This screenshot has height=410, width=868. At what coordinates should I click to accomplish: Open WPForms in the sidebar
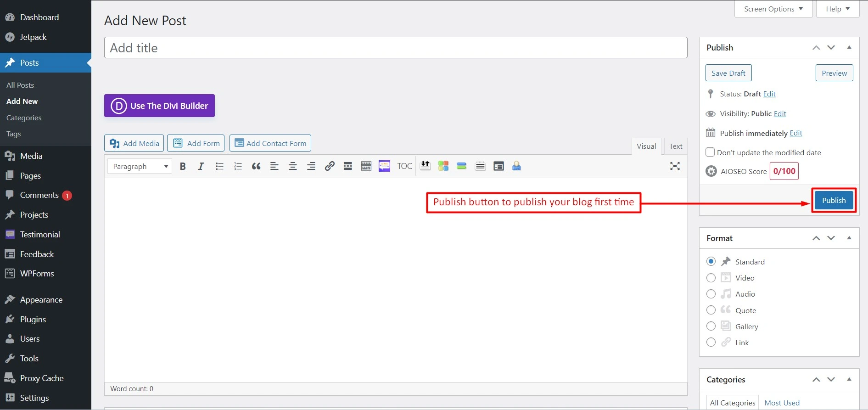(x=45, y=274)
